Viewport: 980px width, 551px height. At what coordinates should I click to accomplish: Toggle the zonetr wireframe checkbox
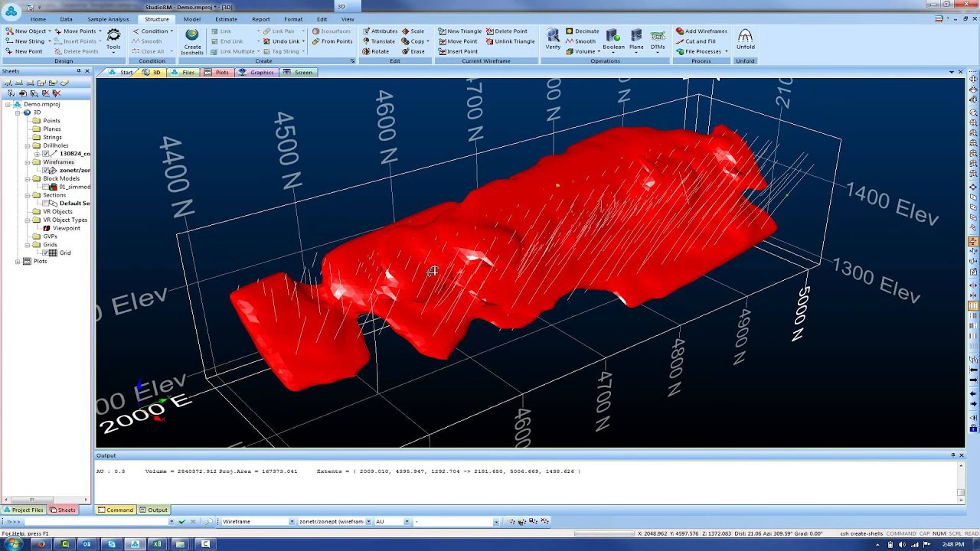[46, 170]
